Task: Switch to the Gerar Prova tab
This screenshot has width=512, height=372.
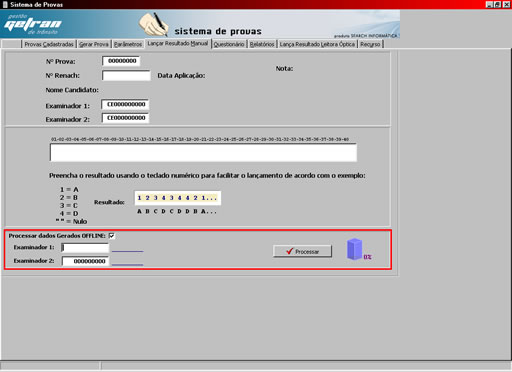Action: 94,44
